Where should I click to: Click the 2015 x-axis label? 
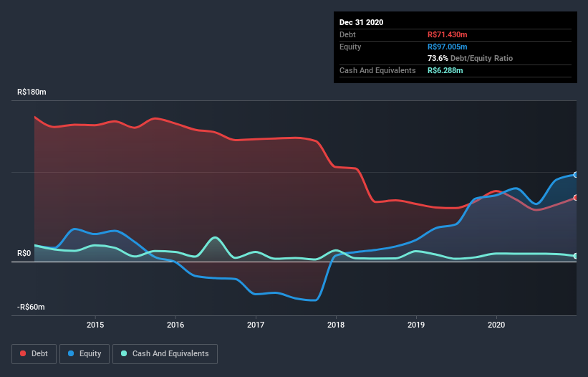95,325
